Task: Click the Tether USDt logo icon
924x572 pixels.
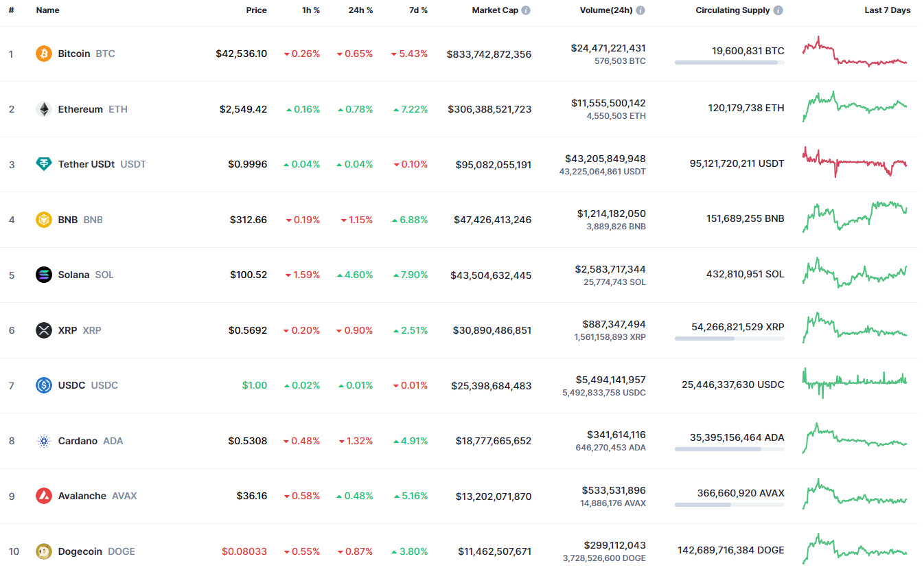Action: point(44,164)
